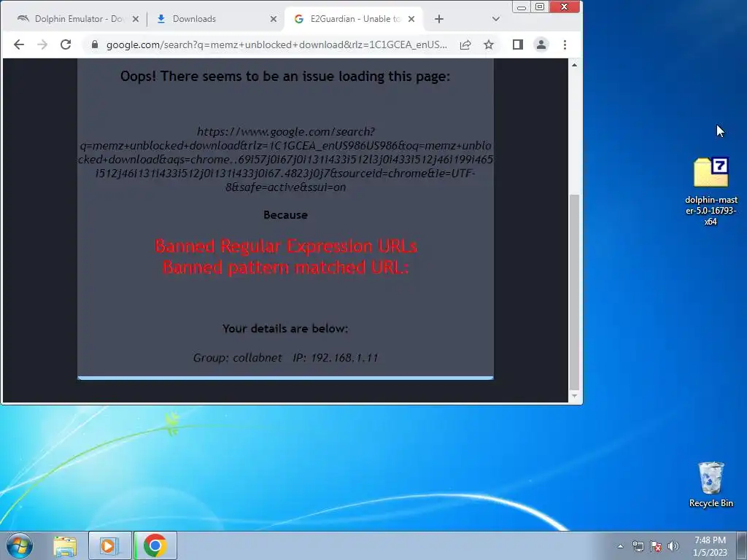Viewport: 747px width, 560px height.
Task: Close the Dolphin Emulator tab
Action: [136, 19]
